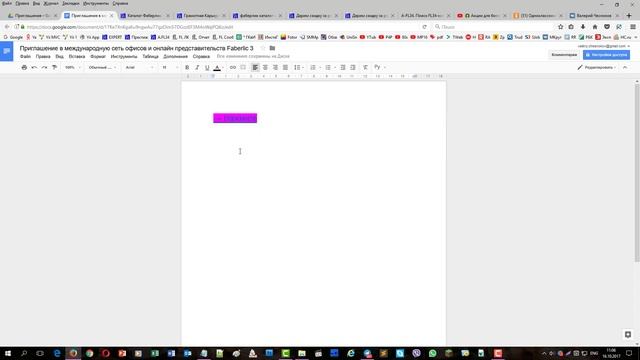Open the zoom level dropdown
640x360 pixels.
point(72,67)
